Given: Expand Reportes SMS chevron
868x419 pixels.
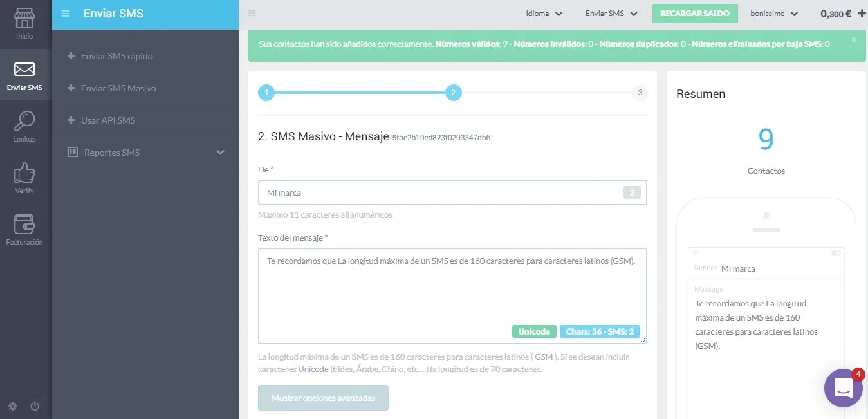Looking at the screenshot, I should point(221,153).
